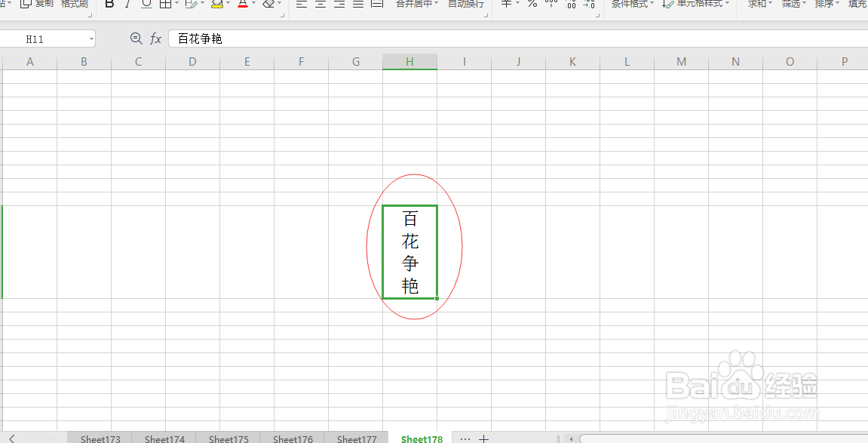This screenshot has width=868, height=443.
Task: Select the fill color bucket icon
Action: coord(217,5)
